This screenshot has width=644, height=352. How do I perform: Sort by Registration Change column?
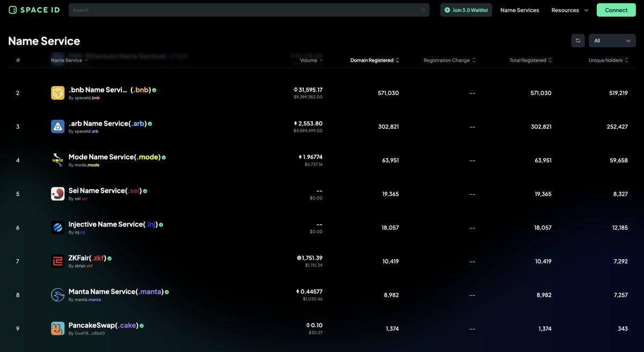point(450,60)
